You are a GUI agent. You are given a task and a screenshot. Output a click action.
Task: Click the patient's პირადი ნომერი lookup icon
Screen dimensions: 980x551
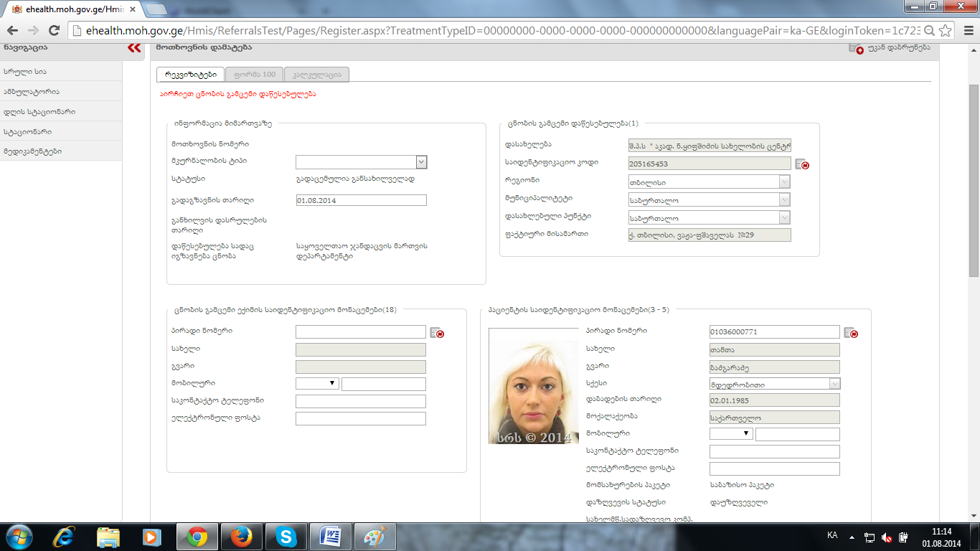tap(851, 333)
